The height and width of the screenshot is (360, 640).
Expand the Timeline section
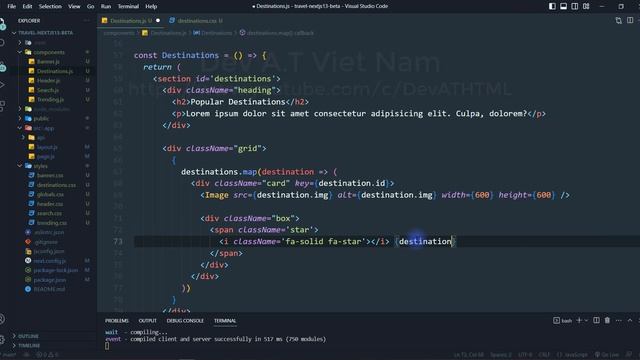(x=29, y=345)
